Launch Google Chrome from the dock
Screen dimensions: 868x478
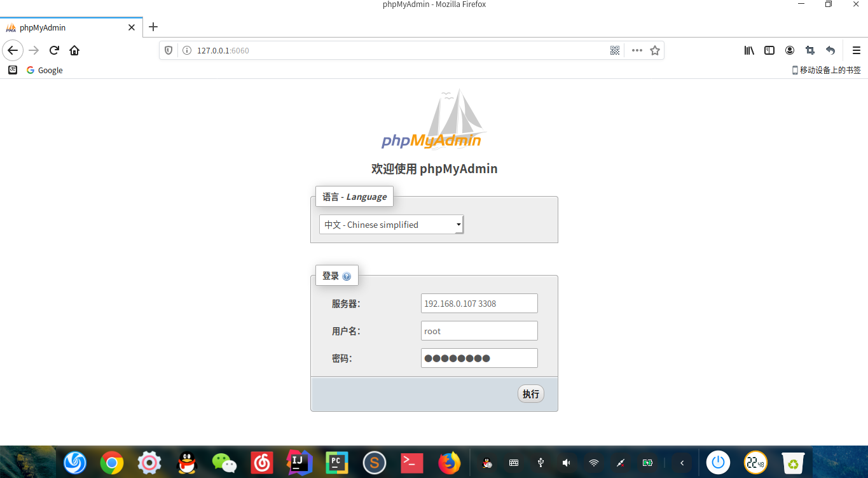112,463
